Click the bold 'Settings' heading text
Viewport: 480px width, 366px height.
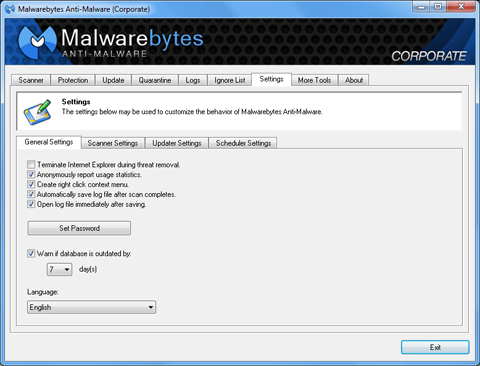coord(76,102)
